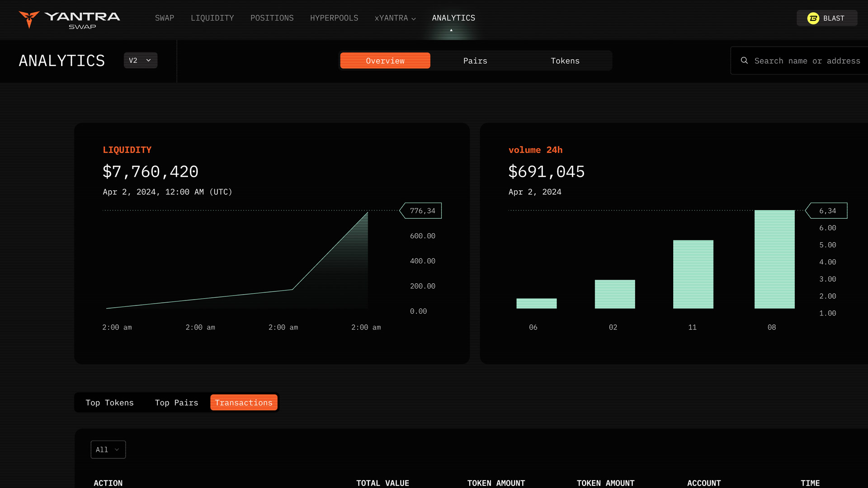Click the liquidity chart value marker 776,34
The image size is (868, 488).
[421, 211]
